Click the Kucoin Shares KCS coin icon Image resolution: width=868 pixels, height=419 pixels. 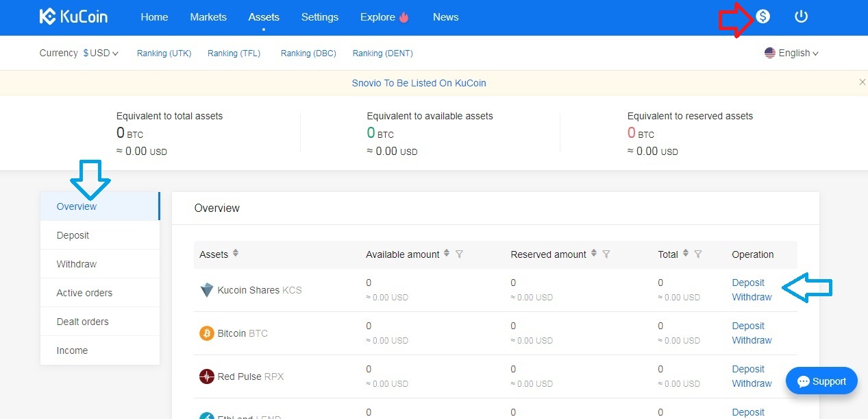tap(206, 290)
